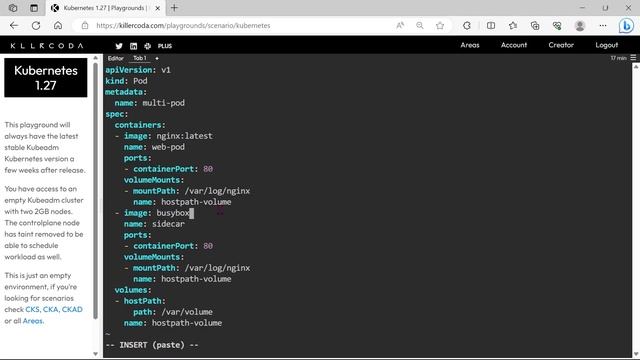Open Killercoda LinkedIn icon
The image size is (640, 360).
pos(133,46)
